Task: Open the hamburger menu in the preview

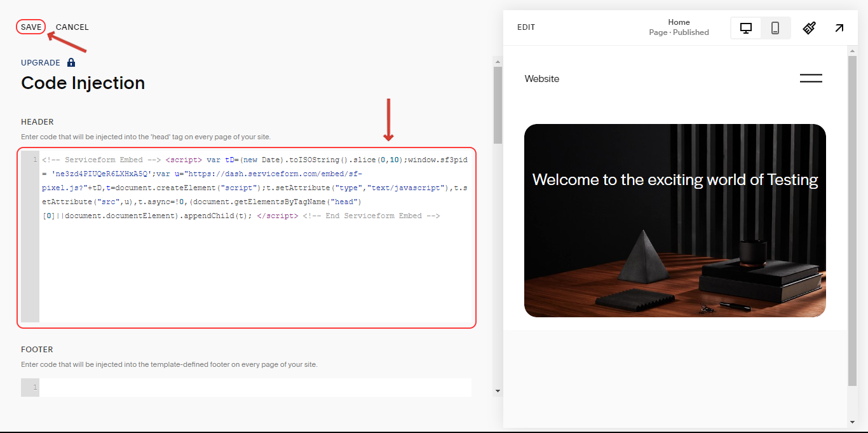Action: point(811,78)
